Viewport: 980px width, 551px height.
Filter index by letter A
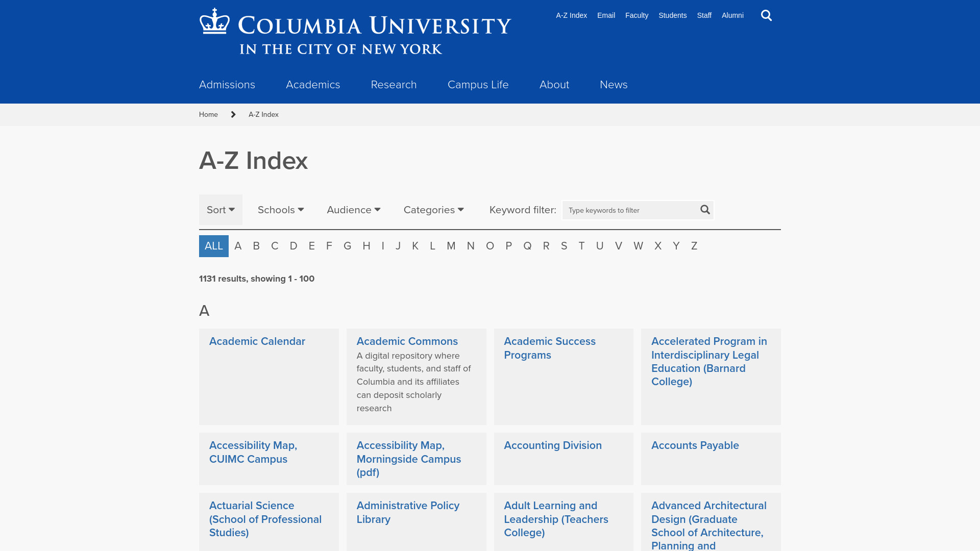click(238, 246)
